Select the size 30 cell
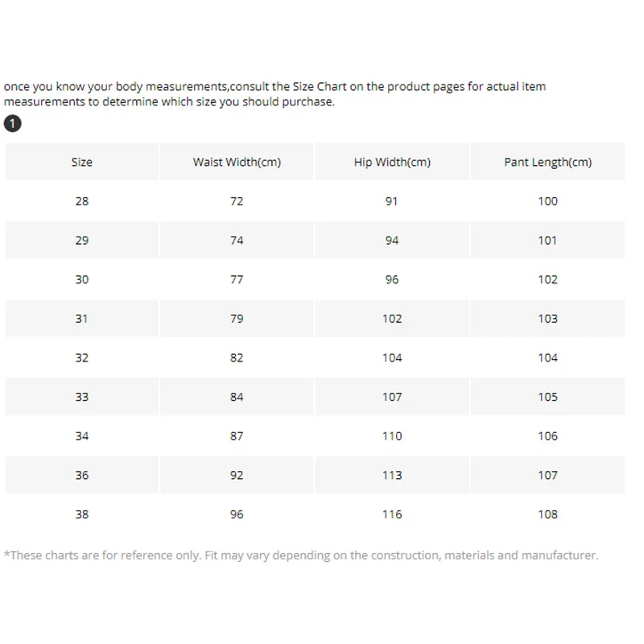The height and width of the screenshot is (644, 644). [82, 279]
